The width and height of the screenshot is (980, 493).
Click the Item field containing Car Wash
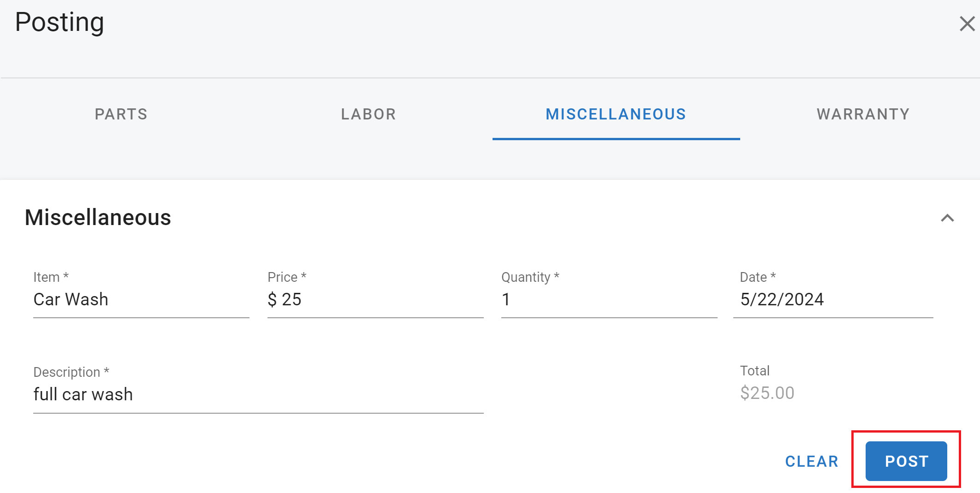[141, 300]
